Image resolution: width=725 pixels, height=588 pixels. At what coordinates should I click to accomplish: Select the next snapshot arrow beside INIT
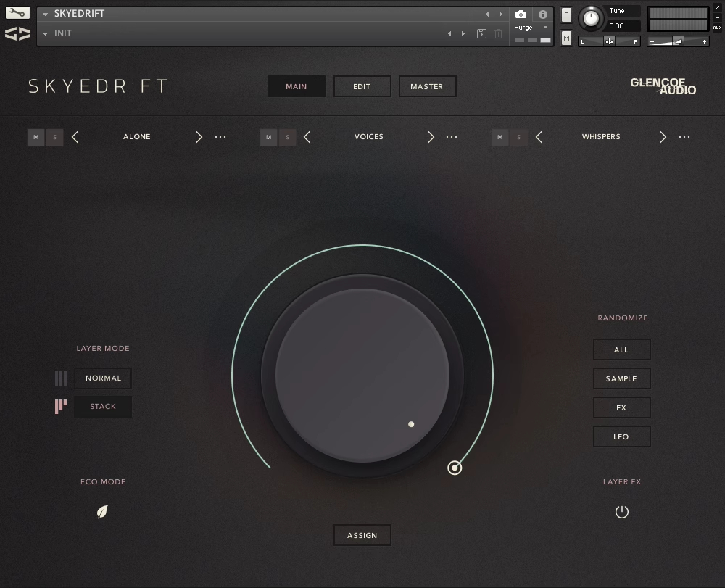tap(463, 34)
